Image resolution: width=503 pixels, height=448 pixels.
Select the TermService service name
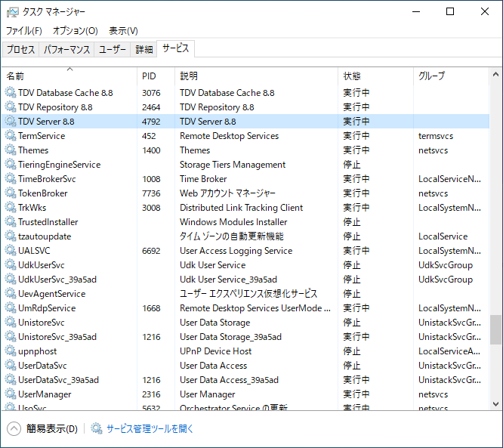point(42,136)
